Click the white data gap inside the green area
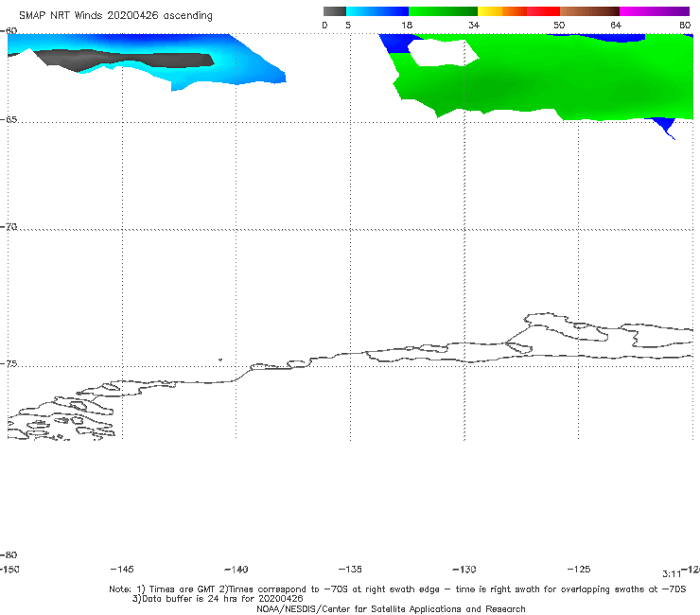 (x=442, y=53)
